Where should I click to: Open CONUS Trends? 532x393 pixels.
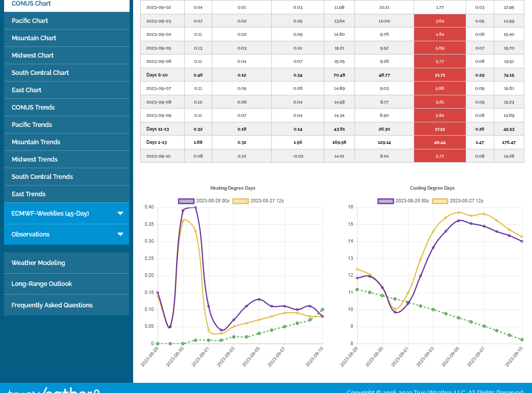tap(67, 107)
